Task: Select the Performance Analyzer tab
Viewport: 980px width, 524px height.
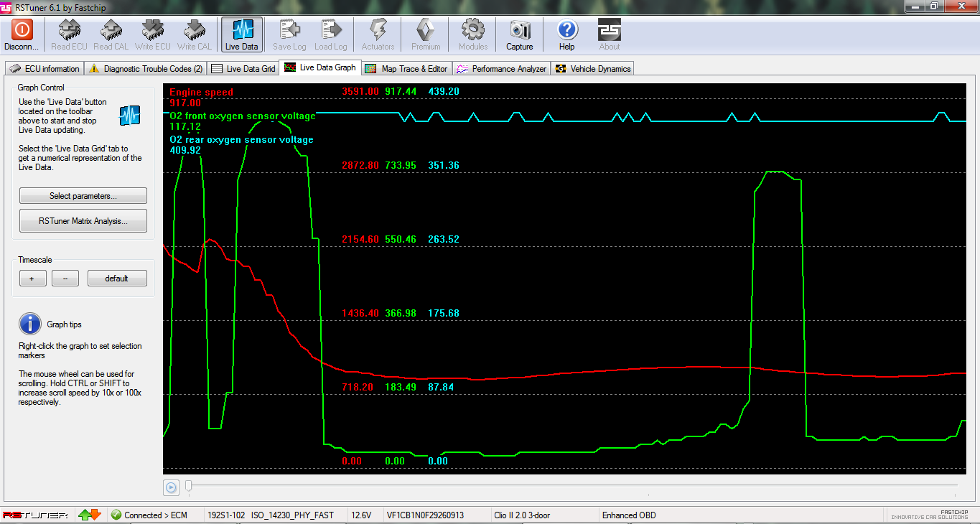Action: click(502, 69)
